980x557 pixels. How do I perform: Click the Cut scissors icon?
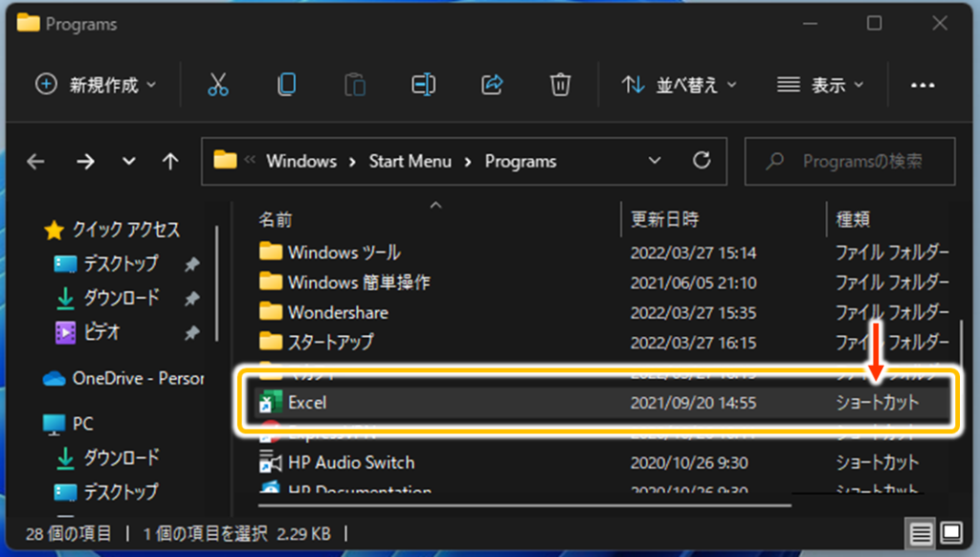(218, 85)
